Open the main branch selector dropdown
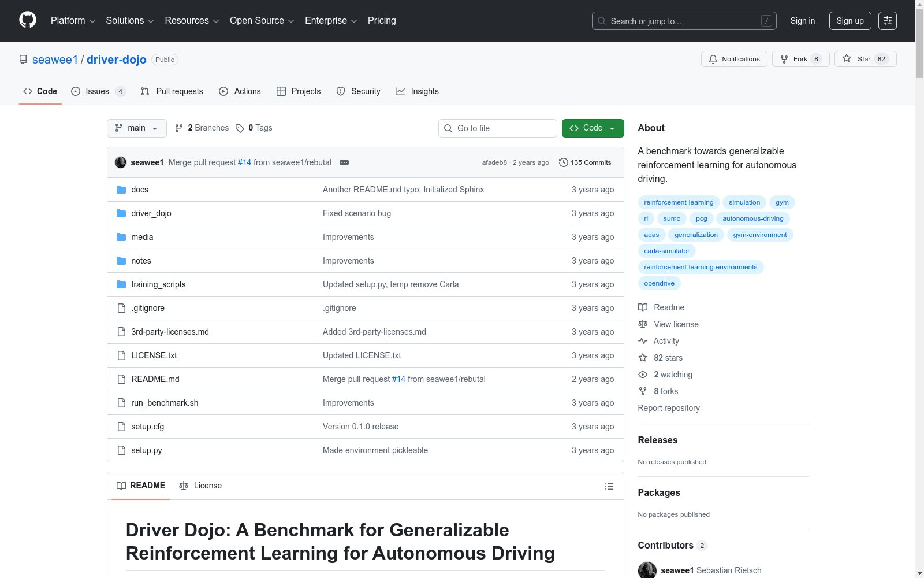This screenshot has width=924, height=578. point(137,128)
